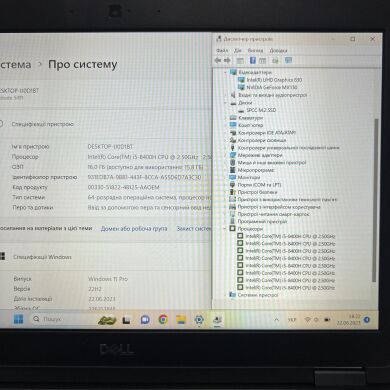Click the mouse devices icon

(233, 163)
